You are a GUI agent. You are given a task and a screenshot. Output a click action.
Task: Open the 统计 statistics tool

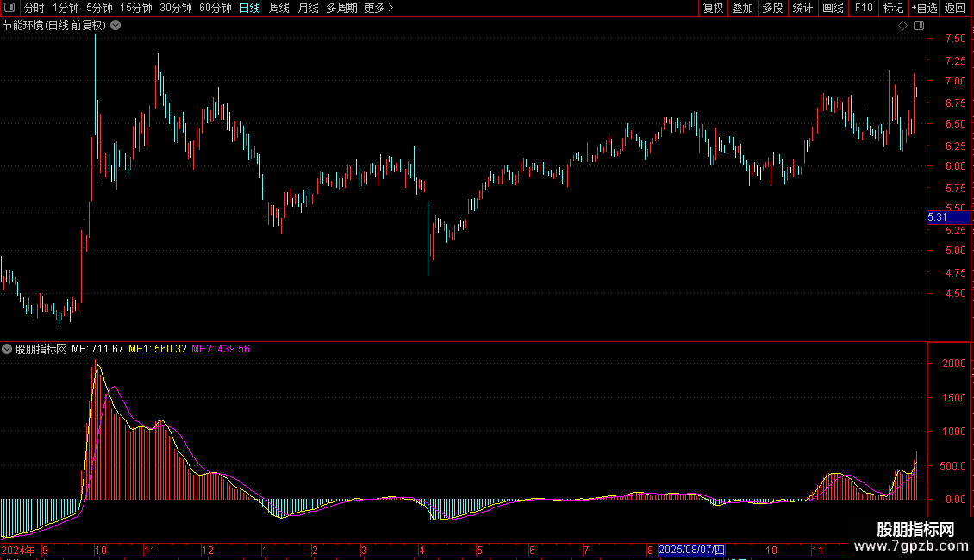tap(802, 8)
